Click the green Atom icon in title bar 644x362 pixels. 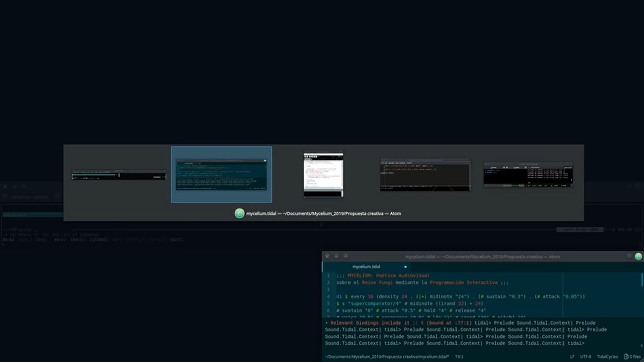pyautogui.click(x=638, y=257)
